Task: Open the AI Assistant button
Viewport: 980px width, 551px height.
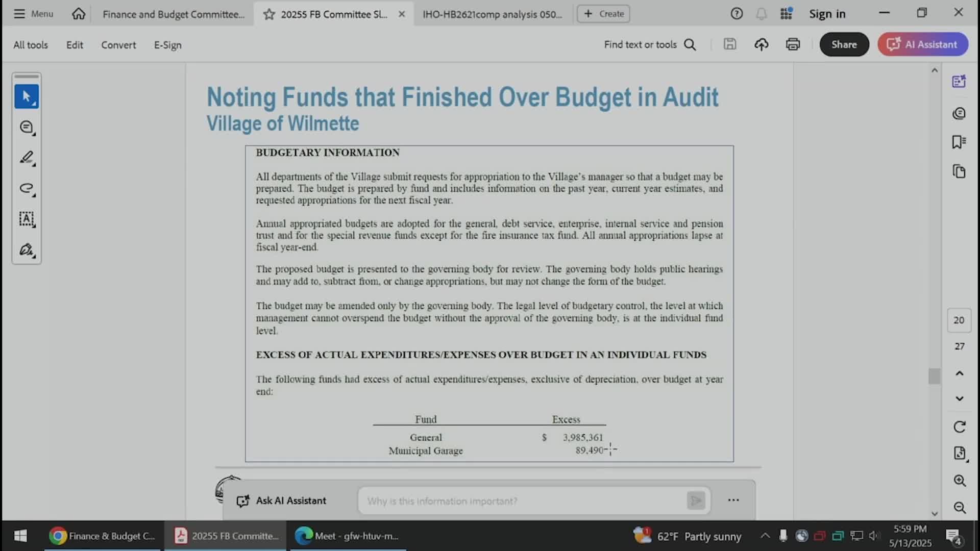Action: pyautogui.click(x=923, y=44)
